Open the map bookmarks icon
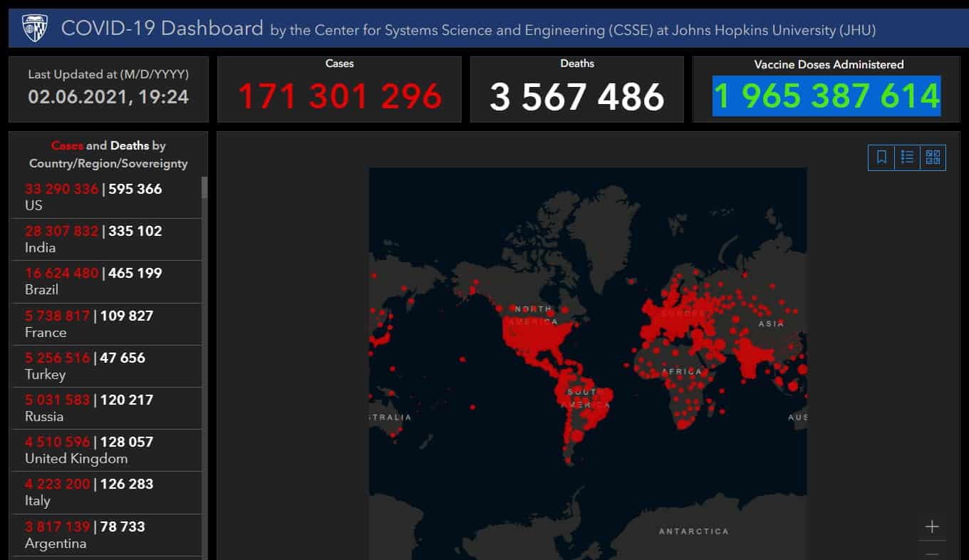Viewport: 969px width, 560px height. click(881, 157)
